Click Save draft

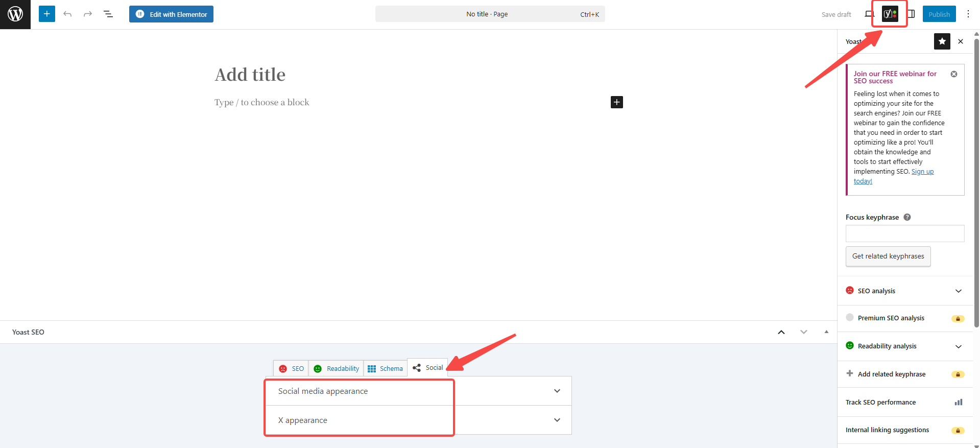[836, 14]
